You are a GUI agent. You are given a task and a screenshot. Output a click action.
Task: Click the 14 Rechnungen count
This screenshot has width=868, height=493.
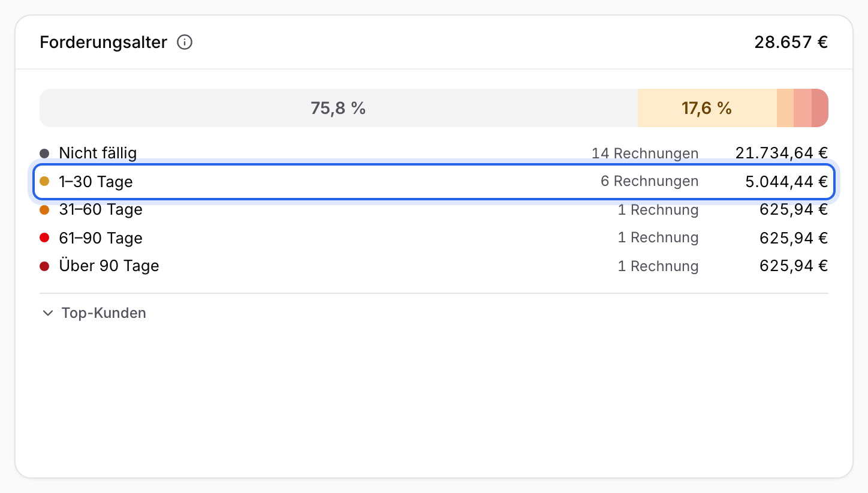coord(645,154)
